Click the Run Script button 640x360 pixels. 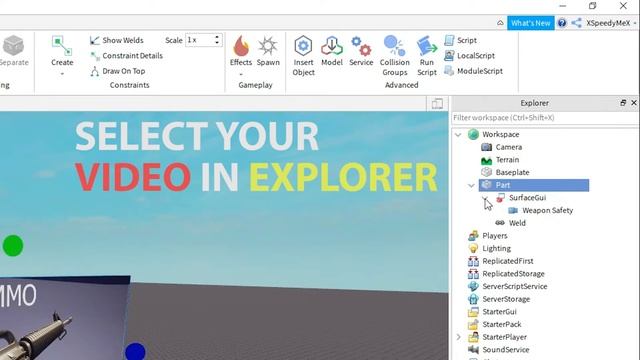pos(427,56)
